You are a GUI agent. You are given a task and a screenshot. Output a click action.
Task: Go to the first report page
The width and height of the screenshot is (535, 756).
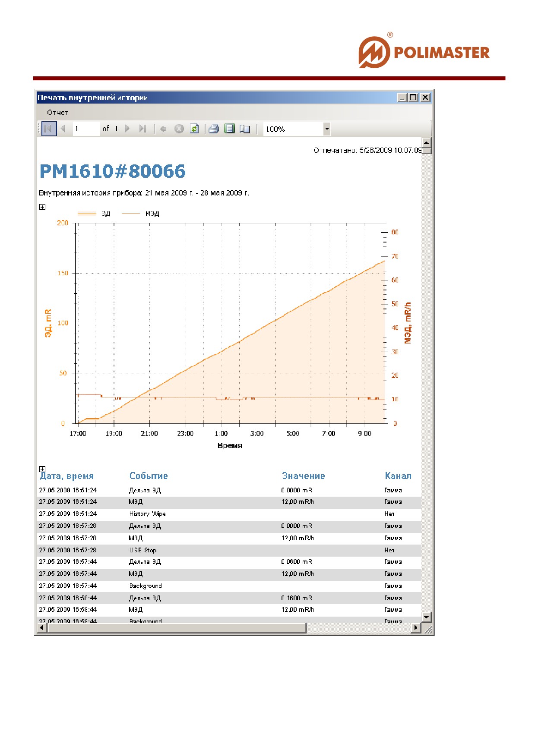click(49, 129)
